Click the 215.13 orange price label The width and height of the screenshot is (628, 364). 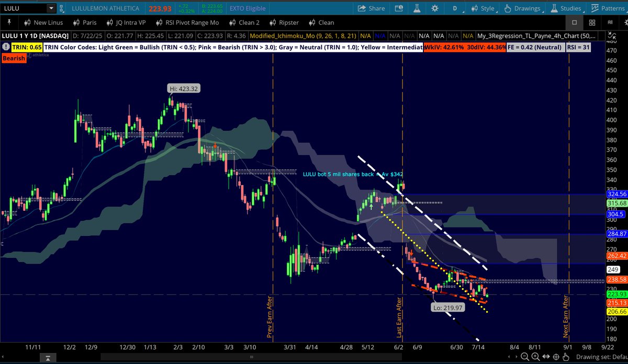tap(618, 302)
